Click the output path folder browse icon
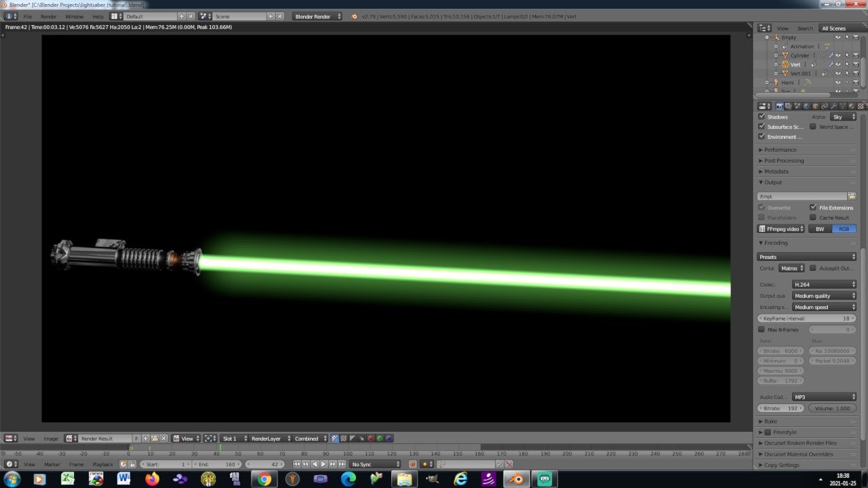The height and width of the screenshot is (488, 868). point(852,197)
